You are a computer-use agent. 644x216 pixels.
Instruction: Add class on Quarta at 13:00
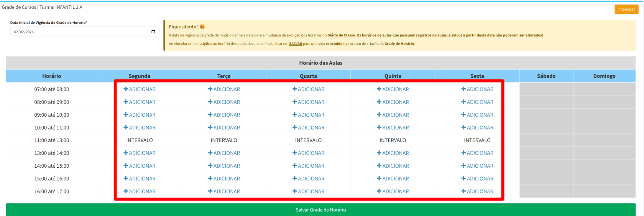(x=308, y=153)
